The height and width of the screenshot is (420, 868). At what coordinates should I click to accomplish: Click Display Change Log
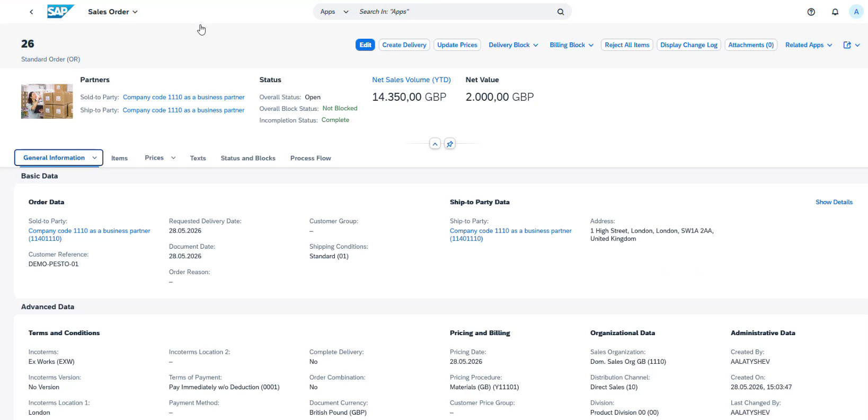tap(689, 45)
